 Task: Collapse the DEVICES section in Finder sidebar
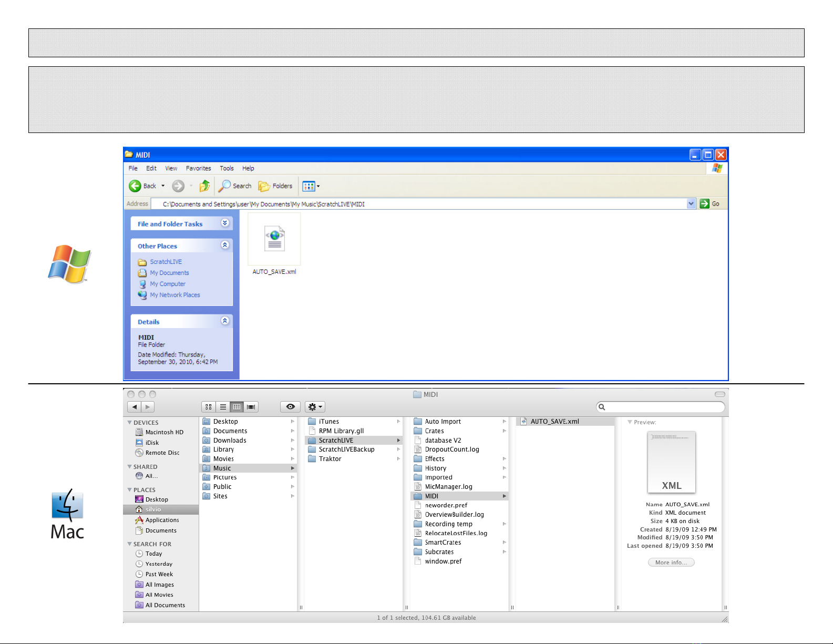tap(130, 423)
